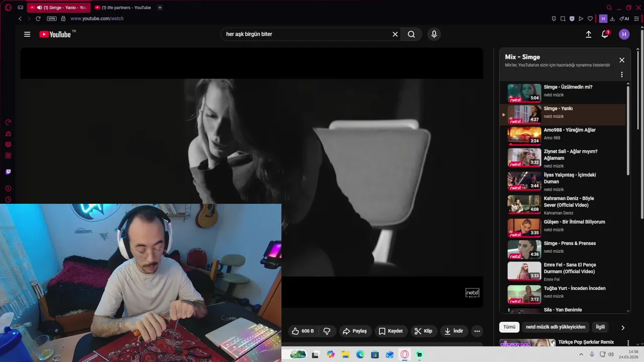Share the video with Paylaş

[x=355, y=331]
